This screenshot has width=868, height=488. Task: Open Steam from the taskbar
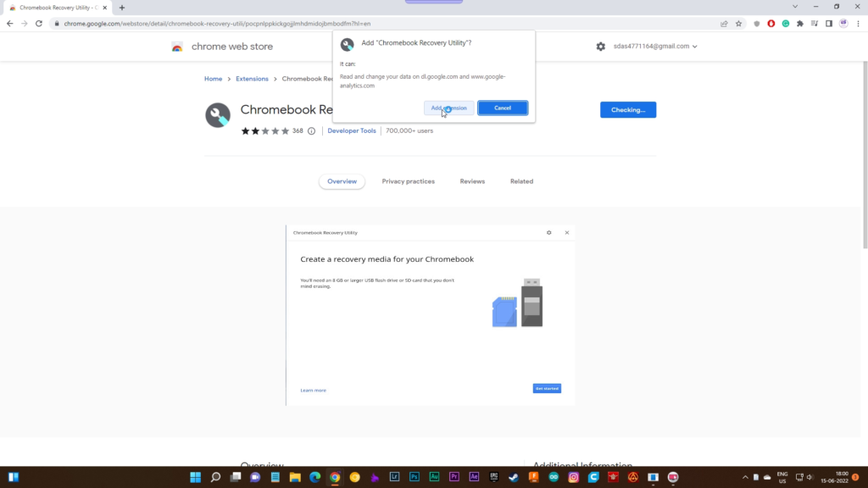514,477
